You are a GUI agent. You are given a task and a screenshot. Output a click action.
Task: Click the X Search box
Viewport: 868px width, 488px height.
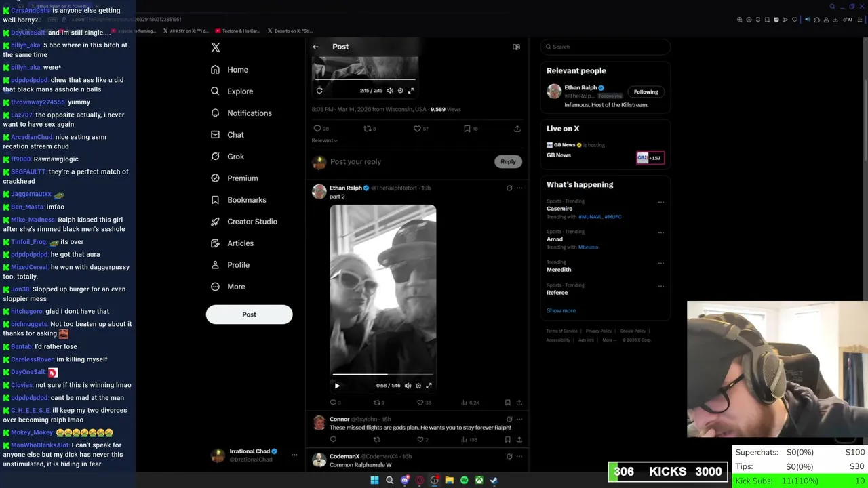[x=606, y=47]
